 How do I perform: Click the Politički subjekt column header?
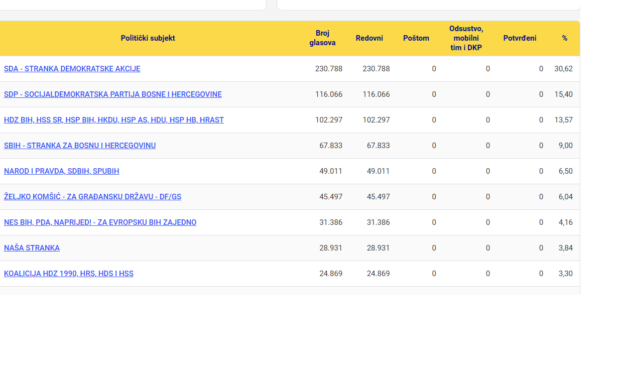coord(148,38)
